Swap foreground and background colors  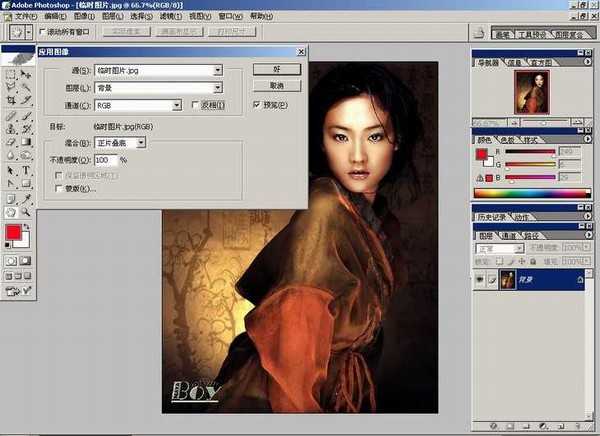[26, 227]
